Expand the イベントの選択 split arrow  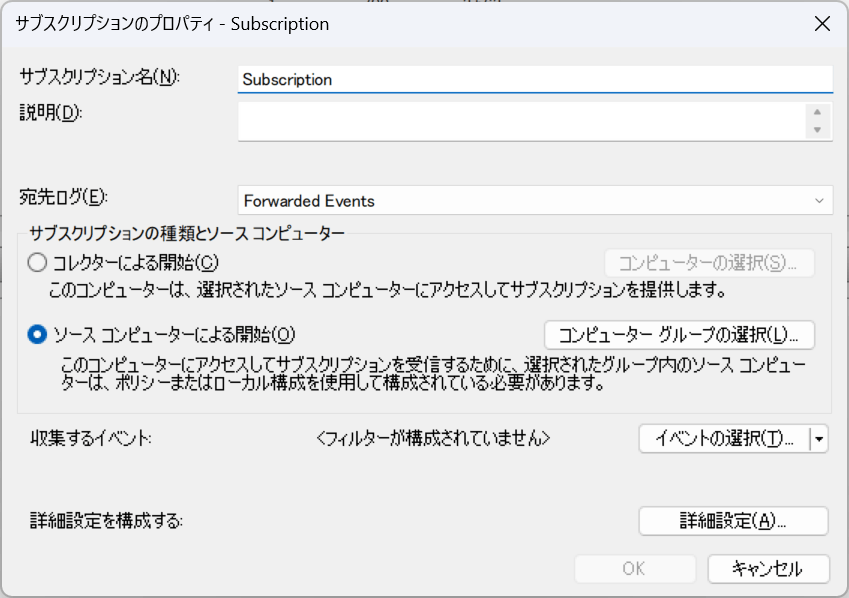pyautogui.click(x=819, y=438)
